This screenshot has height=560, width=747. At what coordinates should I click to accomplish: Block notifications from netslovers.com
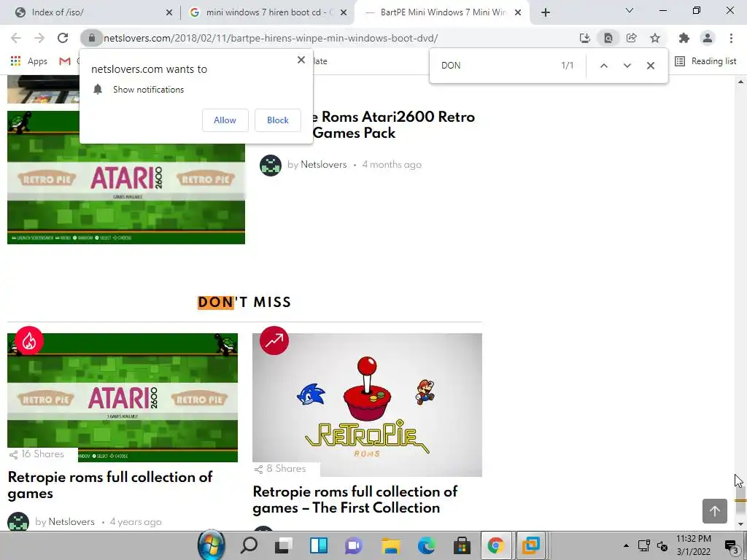point(278,120)
